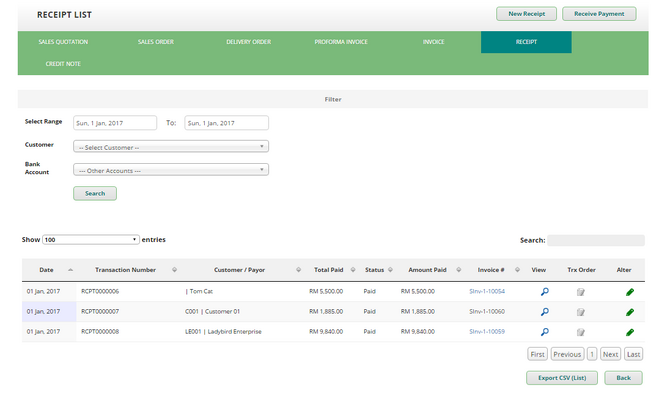Select LE001 | Ladybird Enterprise cell
The image size is (659, 396).
point(223,332)
